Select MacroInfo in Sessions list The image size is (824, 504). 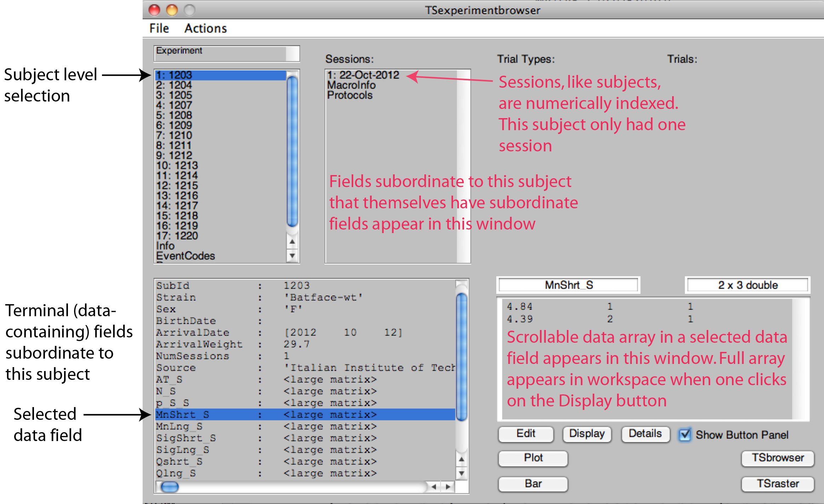tap(351, 85)
